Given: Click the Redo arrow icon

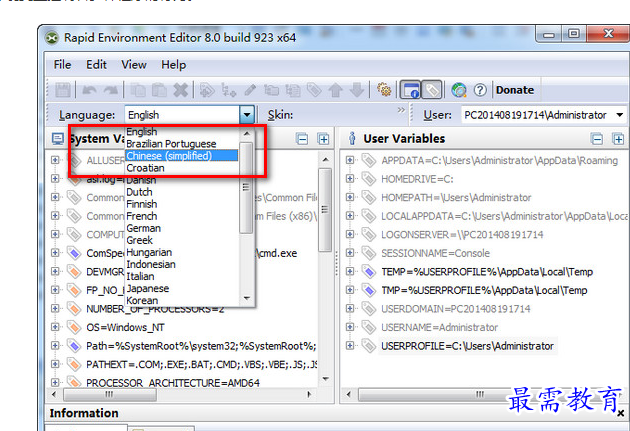Looking at the screenshot, I should [x=110, y=90].
